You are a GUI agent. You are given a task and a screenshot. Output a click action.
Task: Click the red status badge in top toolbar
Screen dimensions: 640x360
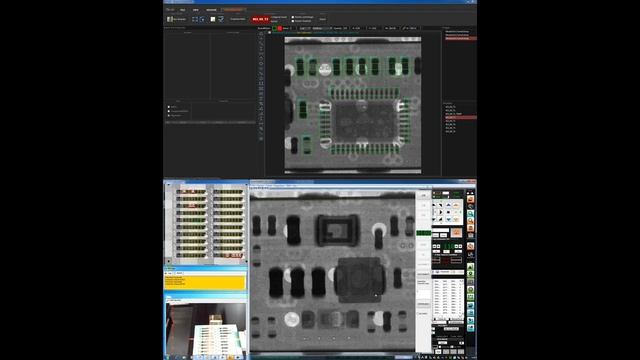tap(260, 19)
